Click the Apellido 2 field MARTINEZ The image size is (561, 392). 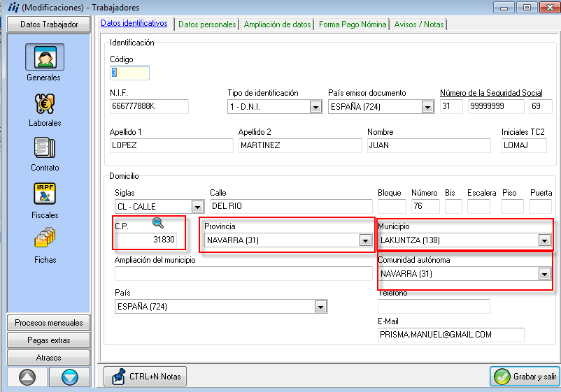click(x=300, y=145)
